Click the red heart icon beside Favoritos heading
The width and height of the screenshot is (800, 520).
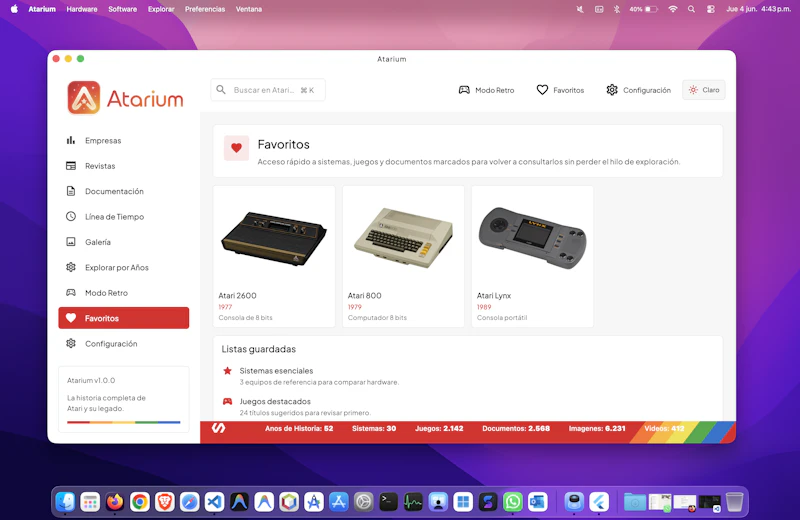pos(236,148)
